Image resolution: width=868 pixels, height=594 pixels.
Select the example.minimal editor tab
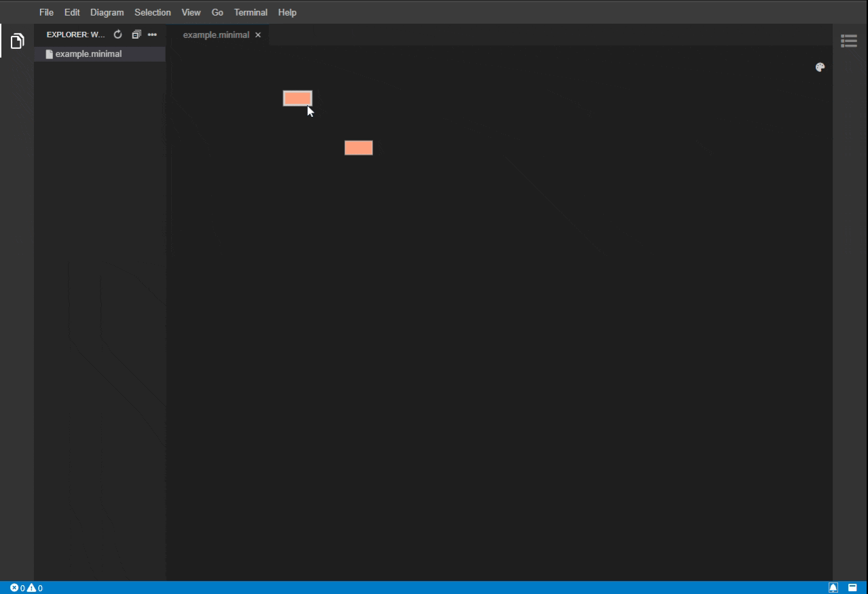[216, 35]
